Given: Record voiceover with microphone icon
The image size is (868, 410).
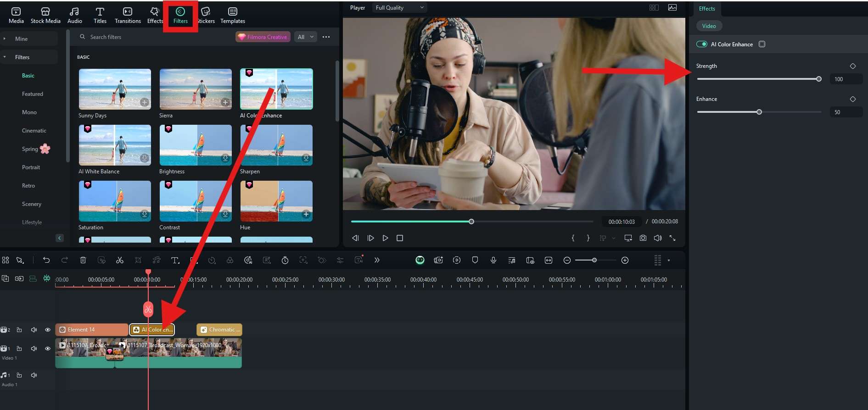Looking at the screenshot, I should coord(493,260).
